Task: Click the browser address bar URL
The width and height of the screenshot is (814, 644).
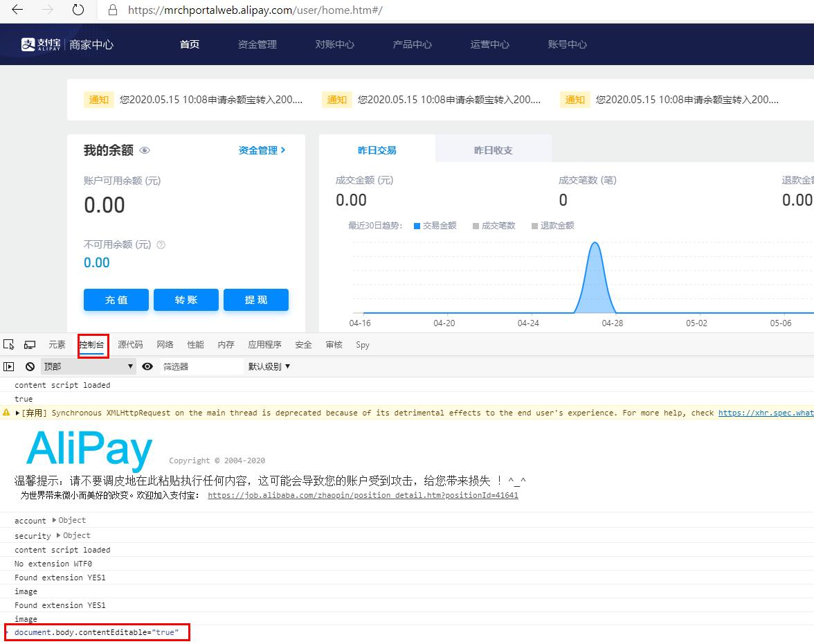Action: (x=255, y=10)
